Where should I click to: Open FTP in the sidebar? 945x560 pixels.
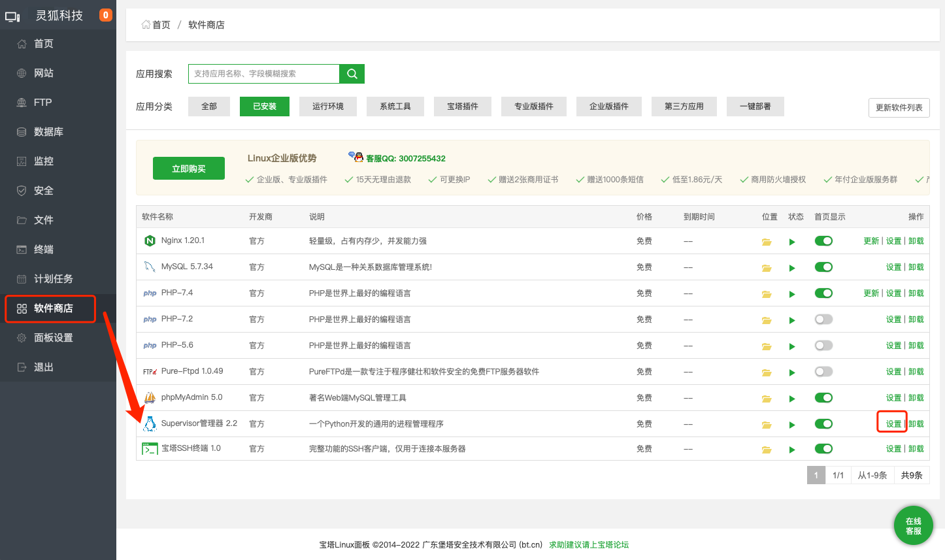58,103
